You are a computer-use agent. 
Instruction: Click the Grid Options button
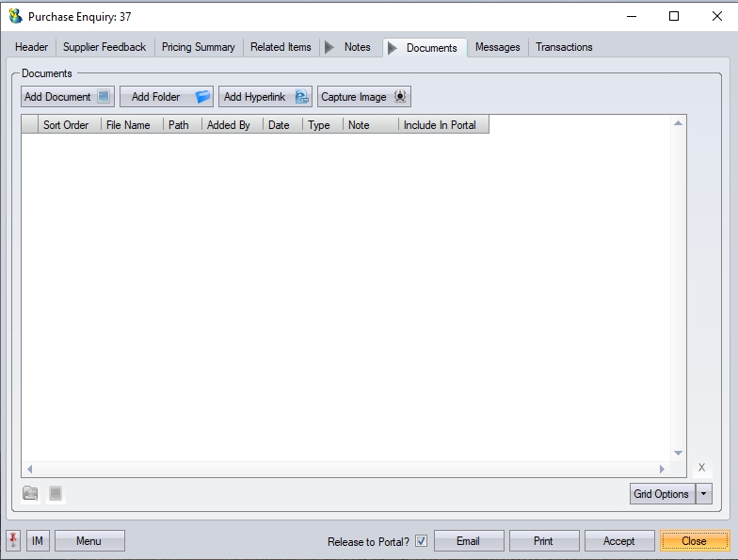(662, 494)
